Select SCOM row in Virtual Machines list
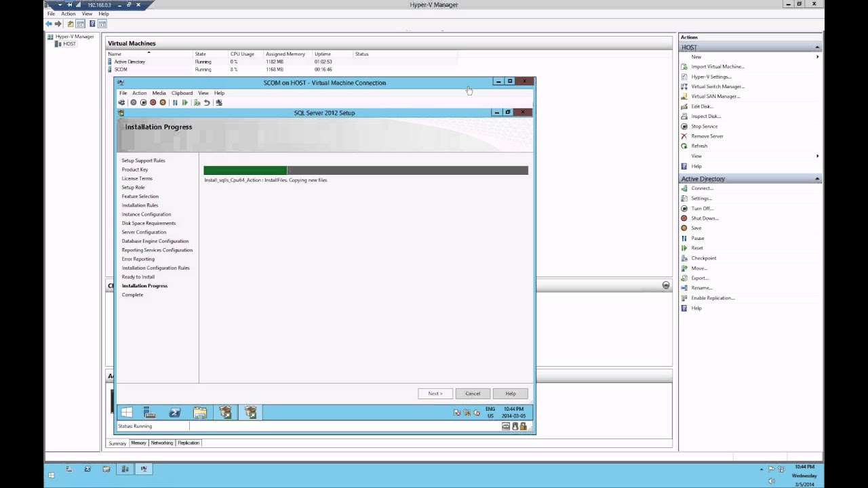Viewport: 868px width, 488px height. coord(282,69)
